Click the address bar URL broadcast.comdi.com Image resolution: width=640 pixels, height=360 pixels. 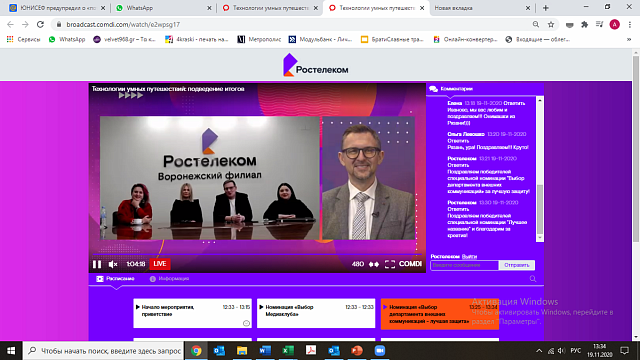click(x=123, y=24)
